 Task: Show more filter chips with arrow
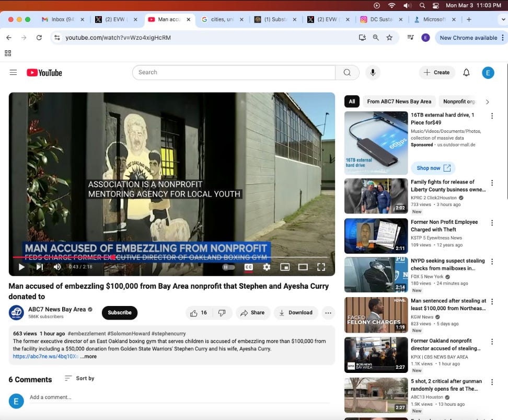pos(487,102)
